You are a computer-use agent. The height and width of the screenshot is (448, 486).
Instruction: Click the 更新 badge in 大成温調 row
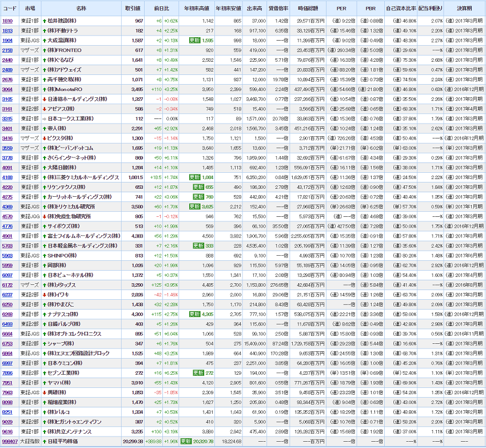(194, 41)
